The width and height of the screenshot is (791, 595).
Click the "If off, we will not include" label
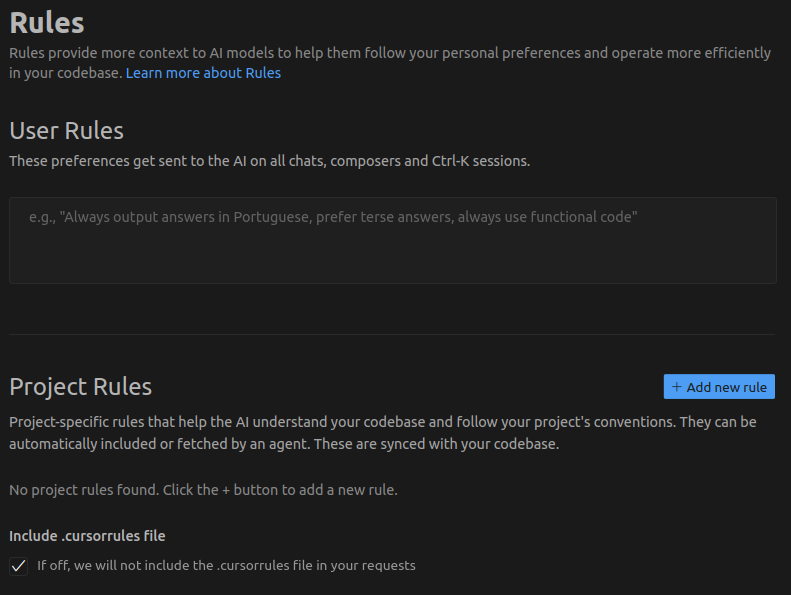(226, 566)
